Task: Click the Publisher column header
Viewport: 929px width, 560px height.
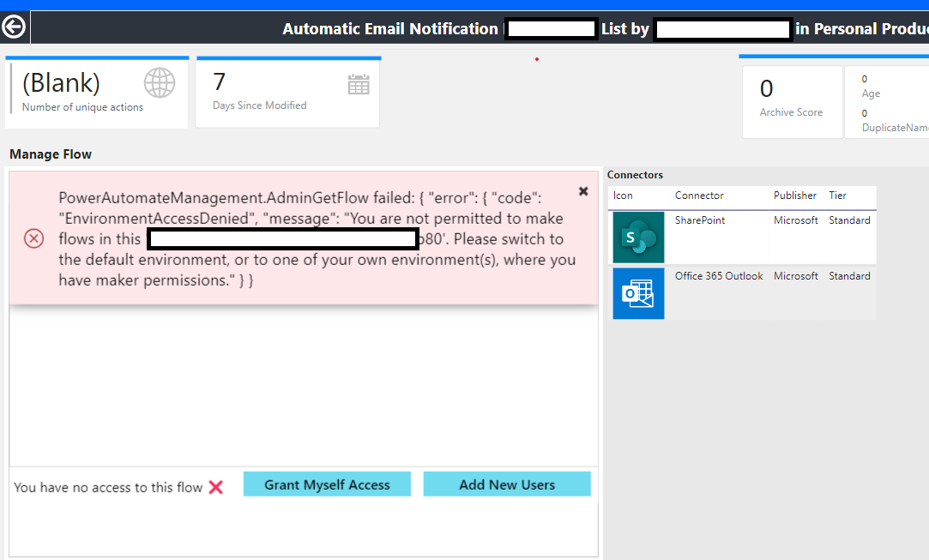Action: tap(795, 196)
